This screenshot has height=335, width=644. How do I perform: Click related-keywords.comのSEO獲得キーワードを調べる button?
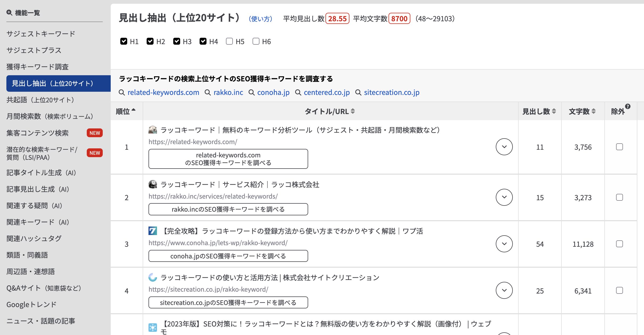click(228, 159)
